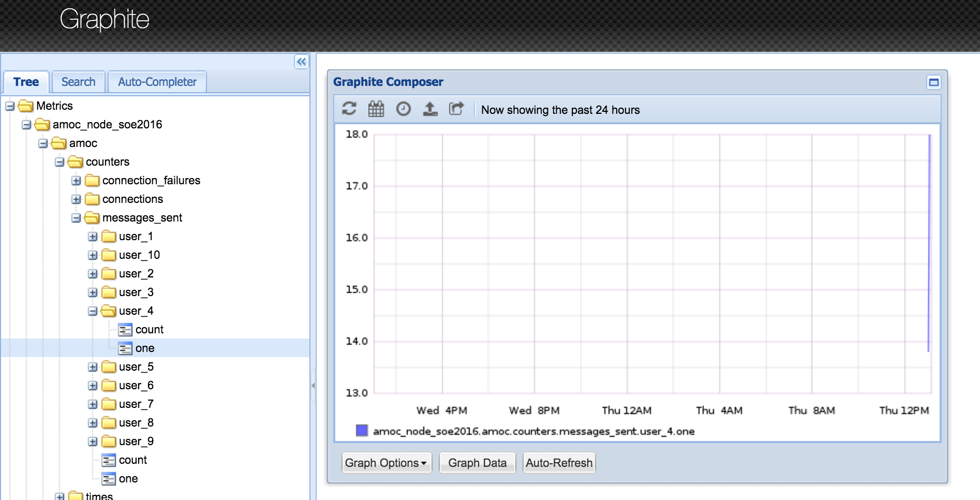980x500 pixels.
Task: Collapse the user_4 node
Action: pos(93,311)
